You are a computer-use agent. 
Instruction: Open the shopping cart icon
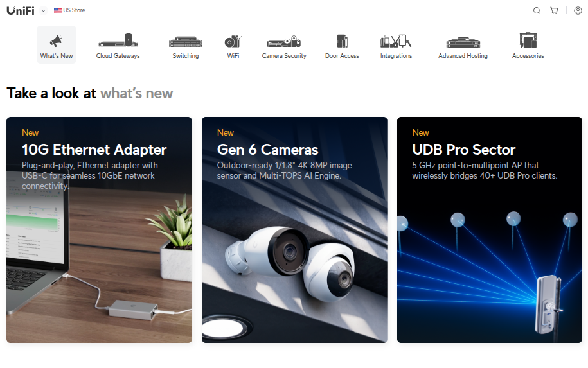pos(554,10)
